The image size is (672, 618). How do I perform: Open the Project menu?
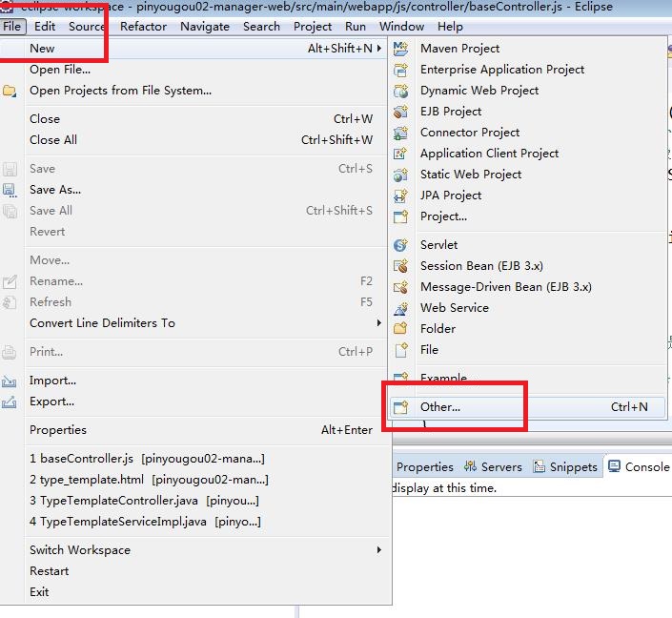[313, 27]
